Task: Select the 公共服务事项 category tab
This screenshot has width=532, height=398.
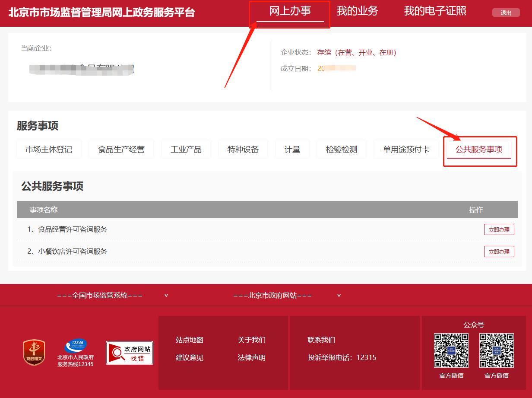Action: tap(479, 150)
